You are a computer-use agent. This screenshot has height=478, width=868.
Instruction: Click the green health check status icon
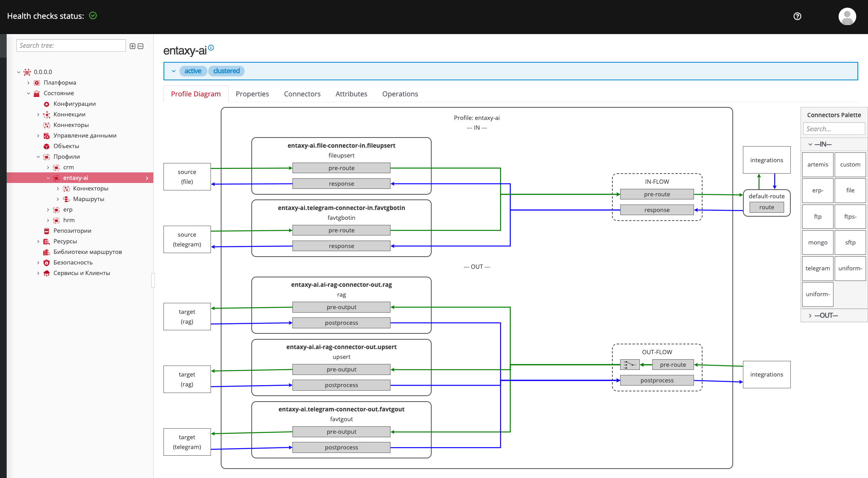pyautogui.click(x=93, y=16)
